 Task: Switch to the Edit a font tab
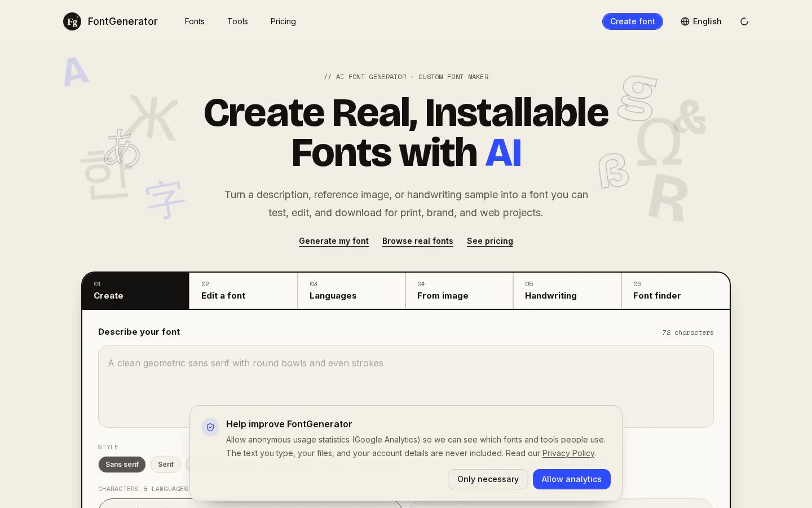(x=244, y=291)
